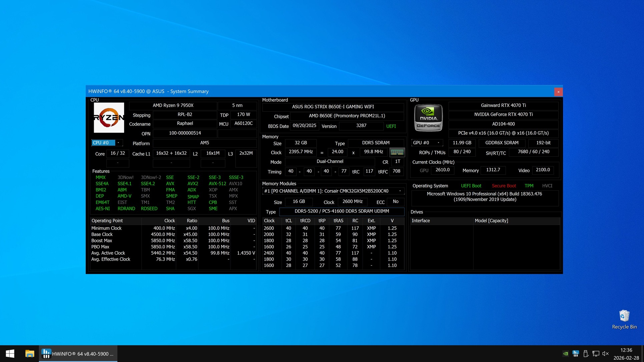This screenshot has width=644, height=362.
Task: Open File Explorer from the taskbar
Action: pos(30,354)
